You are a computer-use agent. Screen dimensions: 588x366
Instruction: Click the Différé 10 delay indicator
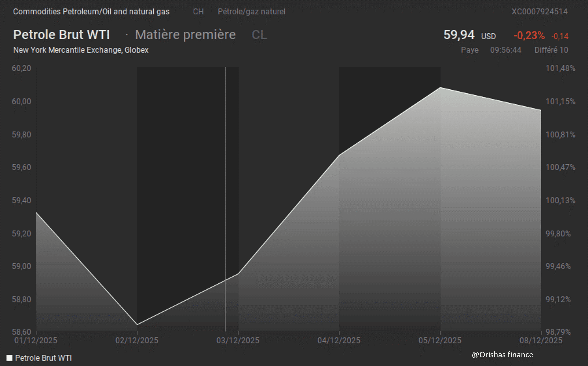(551, 50)
